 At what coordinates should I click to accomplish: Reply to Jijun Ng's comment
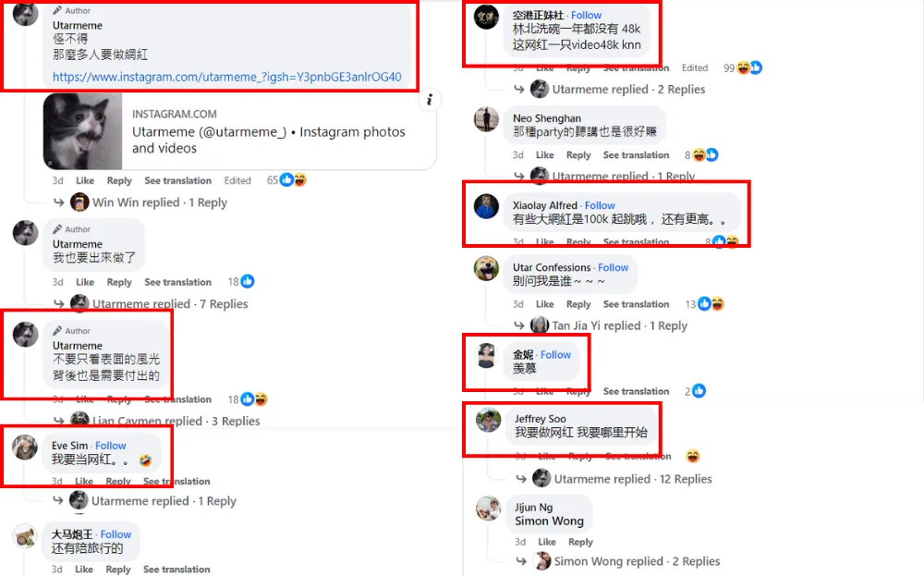580,542
